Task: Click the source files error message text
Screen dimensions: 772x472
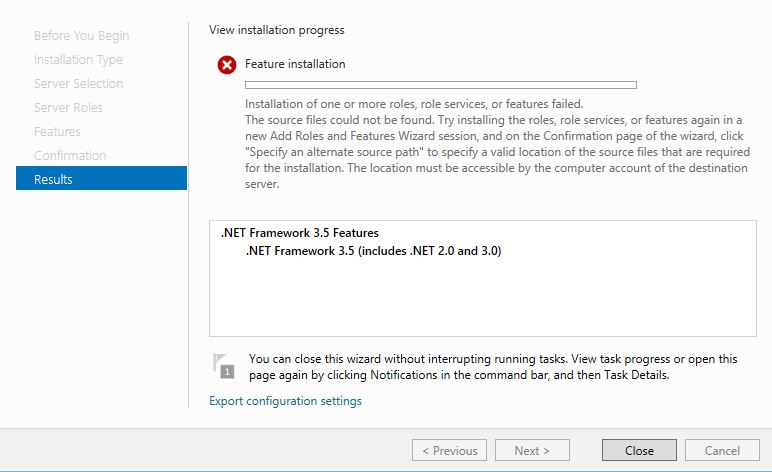Action: [497, 152]
